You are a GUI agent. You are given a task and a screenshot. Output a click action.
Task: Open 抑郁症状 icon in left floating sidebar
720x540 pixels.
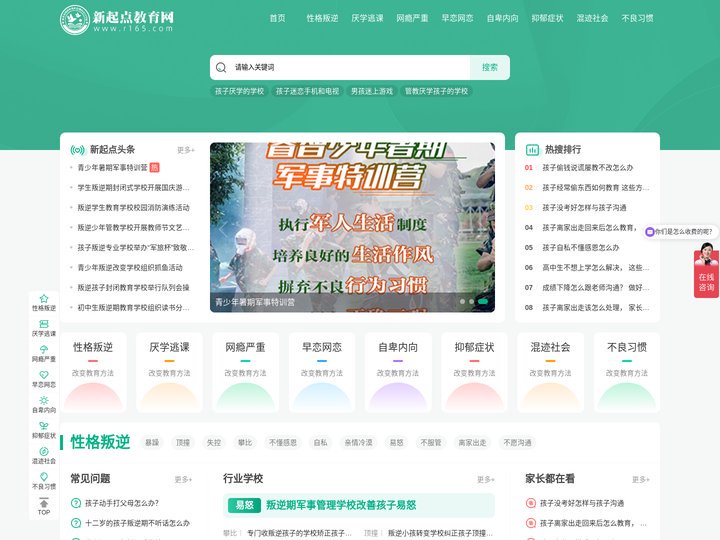tap(44, 426)
